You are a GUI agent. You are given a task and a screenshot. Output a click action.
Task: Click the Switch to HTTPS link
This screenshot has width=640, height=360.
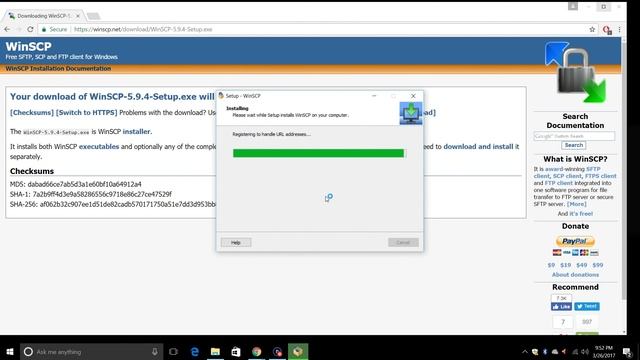point(87,113)
